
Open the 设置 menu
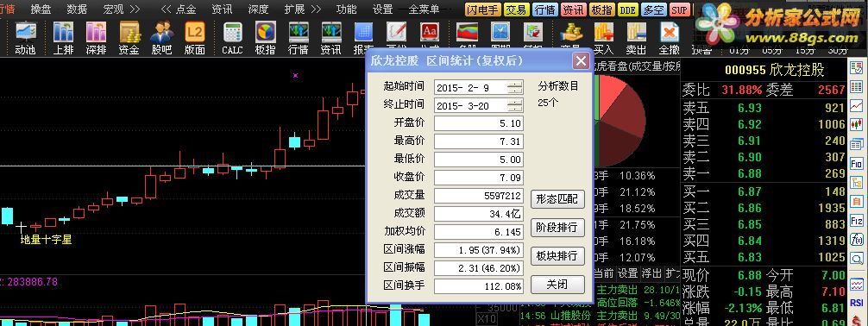click(x=383, y=9)
